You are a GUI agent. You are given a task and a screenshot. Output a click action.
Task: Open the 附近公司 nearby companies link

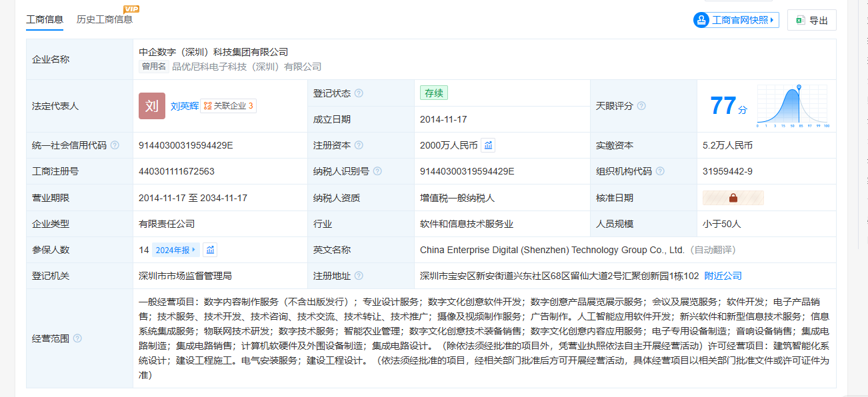(723, 276)
